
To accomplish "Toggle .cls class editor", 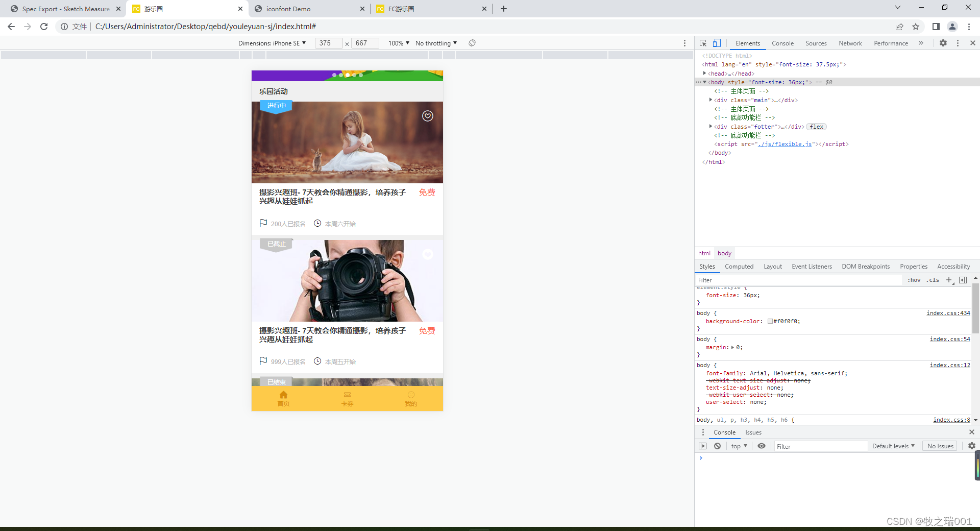I will [x=933, y=280].
